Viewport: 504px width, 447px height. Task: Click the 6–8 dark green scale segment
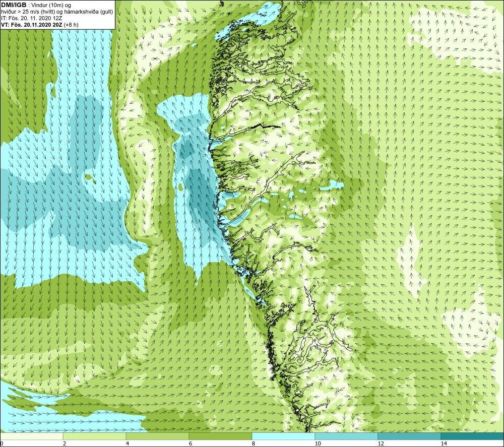221,436
